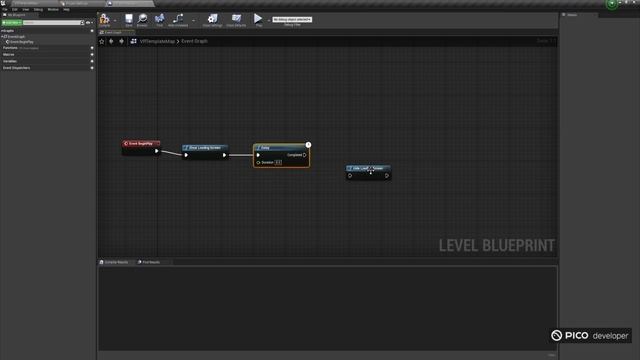Click Hide Loading Screen output exec pin
The image size is (640, 360).
point(387,176)
